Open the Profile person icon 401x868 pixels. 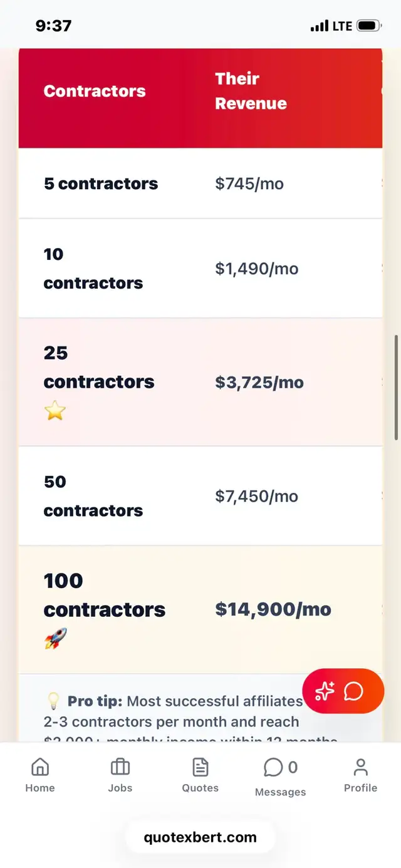(360, 767)
